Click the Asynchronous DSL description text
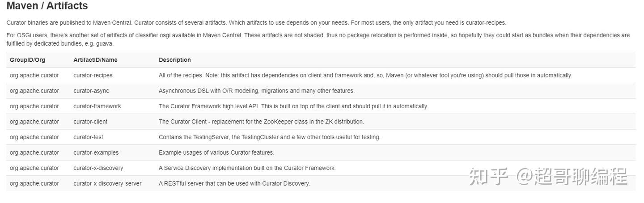 tap(256, 91)
